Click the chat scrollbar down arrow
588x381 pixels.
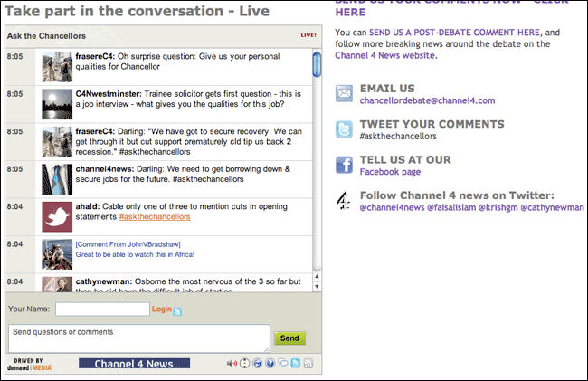tap(317, 287)
